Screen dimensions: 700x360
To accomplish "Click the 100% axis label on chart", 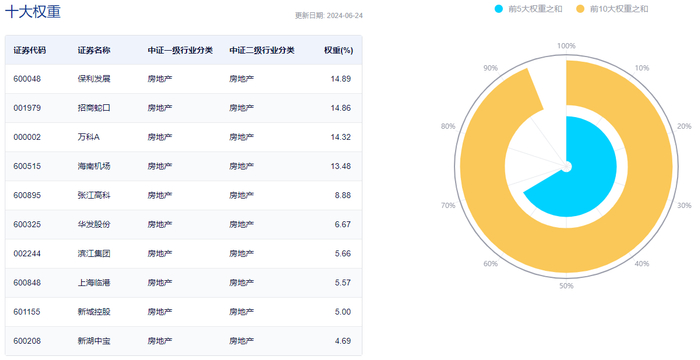I will [x=566, y=46].
